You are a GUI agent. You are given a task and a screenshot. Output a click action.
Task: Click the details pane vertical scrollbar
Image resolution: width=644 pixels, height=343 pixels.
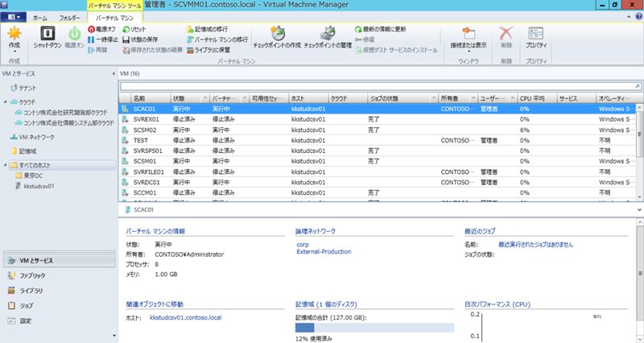[x=640, y=273]
